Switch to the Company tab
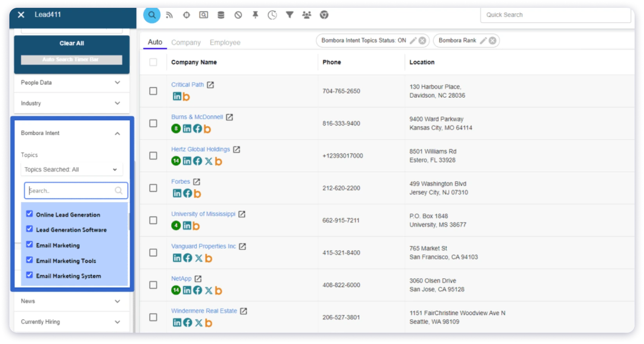This screenshot has width=644, height=344. tap(186, 43)
